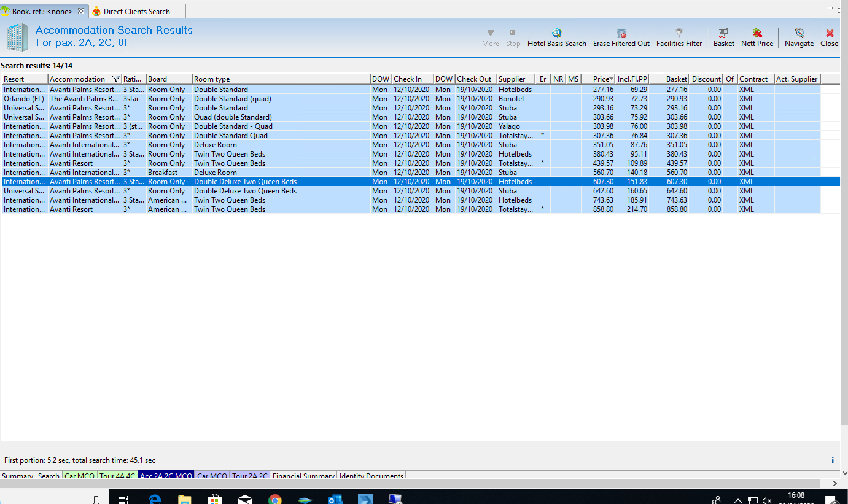Click price 277.16 in first row
Viewport: 848px width, 504px height.
point(603,90)
